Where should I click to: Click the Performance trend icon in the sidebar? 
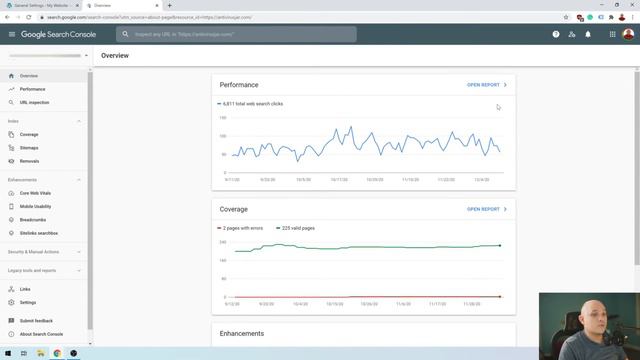click(11, 89)
